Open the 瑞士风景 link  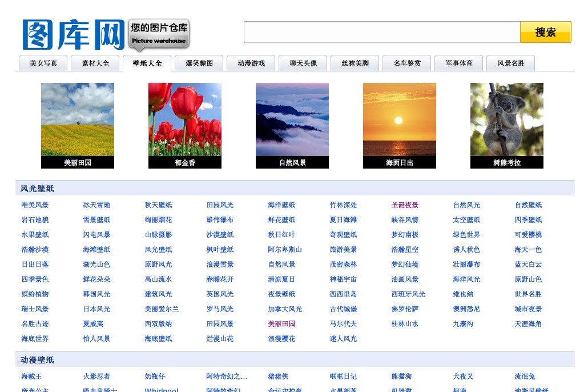[35, 309]
